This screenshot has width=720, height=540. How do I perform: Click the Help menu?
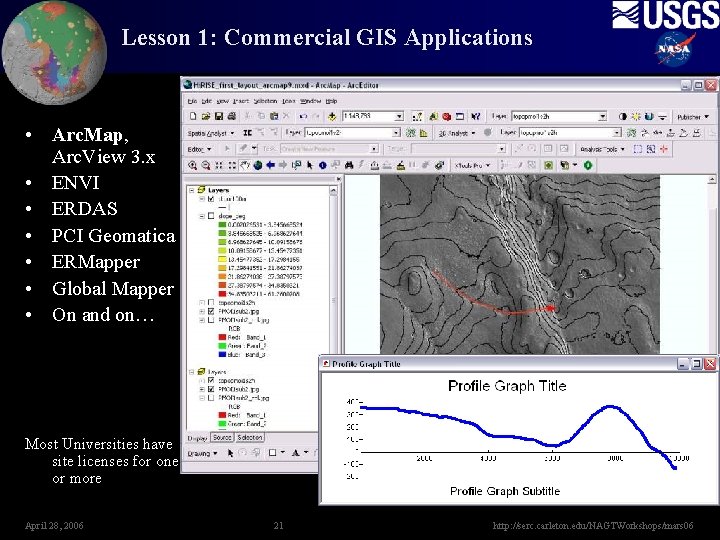pos(331,101)
